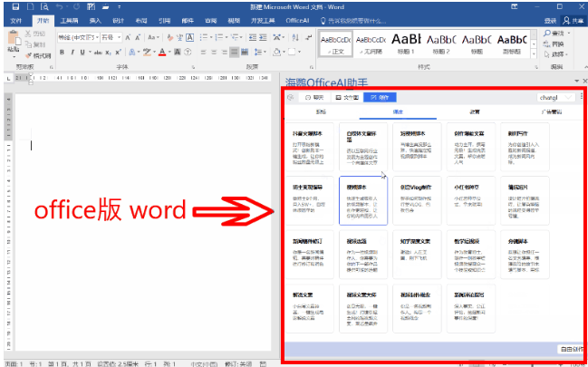Click the 自由创作 button at panel bottom

tap(572, 349)
